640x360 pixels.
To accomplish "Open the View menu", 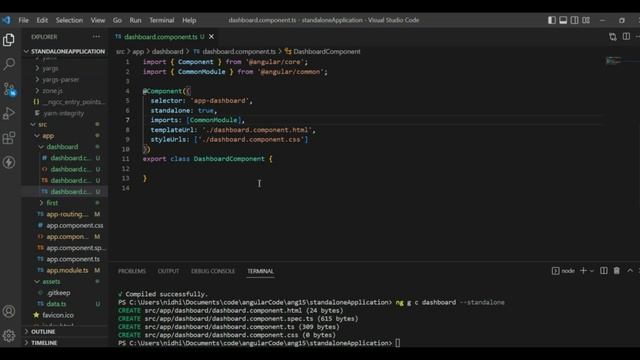I will (98, 20).
